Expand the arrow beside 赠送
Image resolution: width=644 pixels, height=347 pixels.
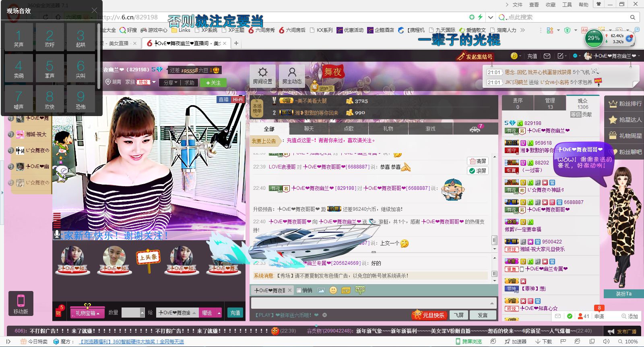219,313
